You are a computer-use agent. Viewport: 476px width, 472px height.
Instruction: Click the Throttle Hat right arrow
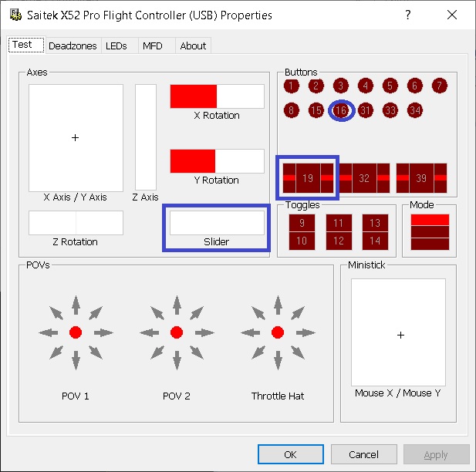pos(306,332)
